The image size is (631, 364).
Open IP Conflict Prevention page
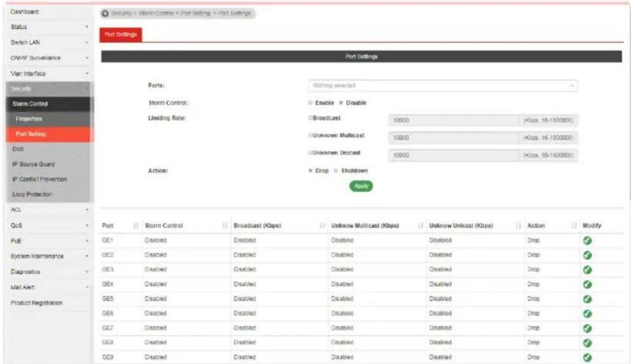pyautogui.click(x=50, y=179)
